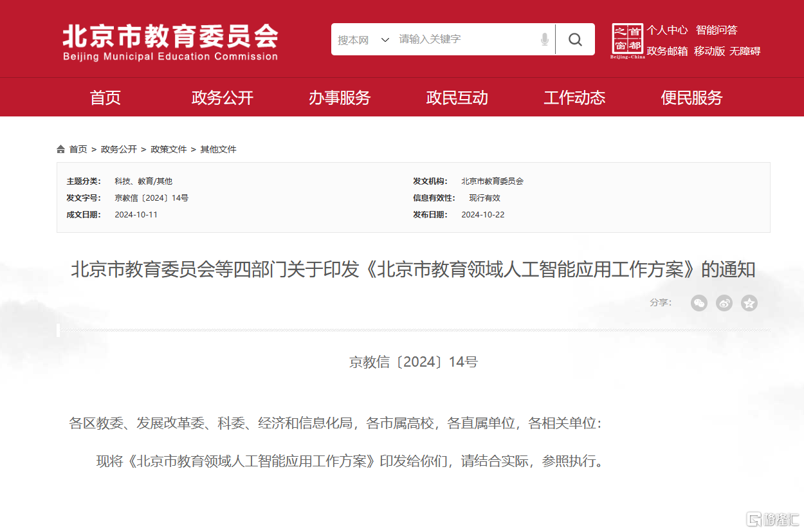The width and height of the screenshot is (804, 532).
Task: Select the 成文日期 value 2024-10-11
Action: 136,215
